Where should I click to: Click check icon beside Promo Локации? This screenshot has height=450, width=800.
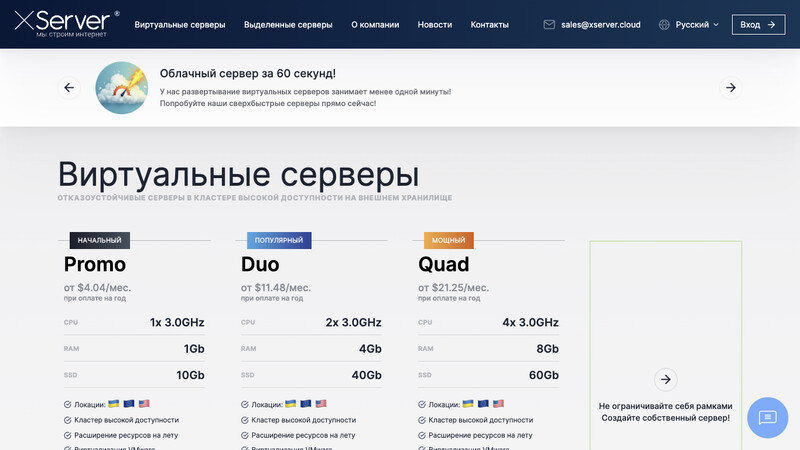point(67,405)
